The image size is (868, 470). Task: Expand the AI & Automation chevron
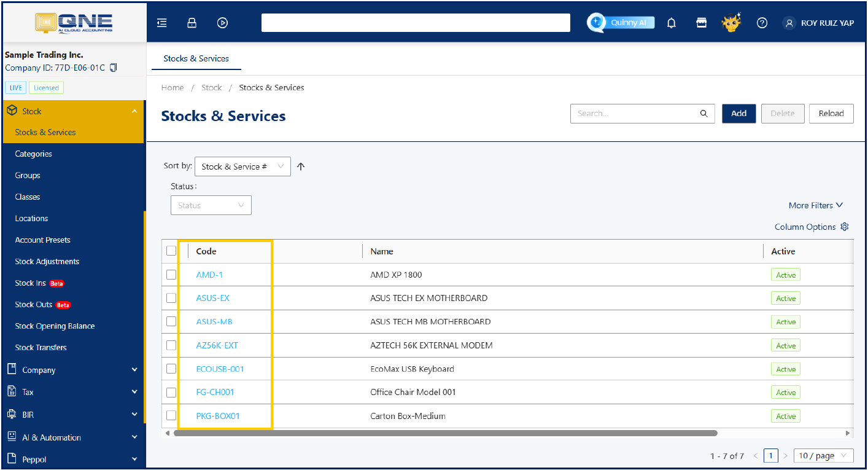[134, 437]
